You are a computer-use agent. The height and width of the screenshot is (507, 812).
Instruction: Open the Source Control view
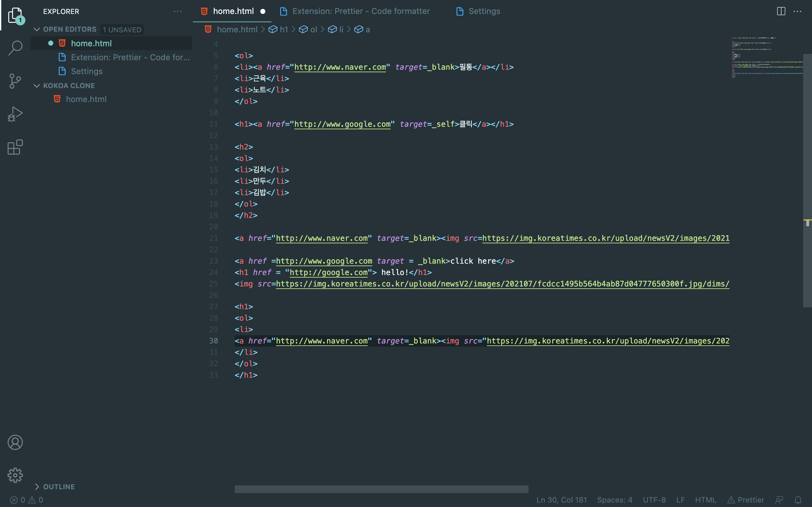pos(15,81)
